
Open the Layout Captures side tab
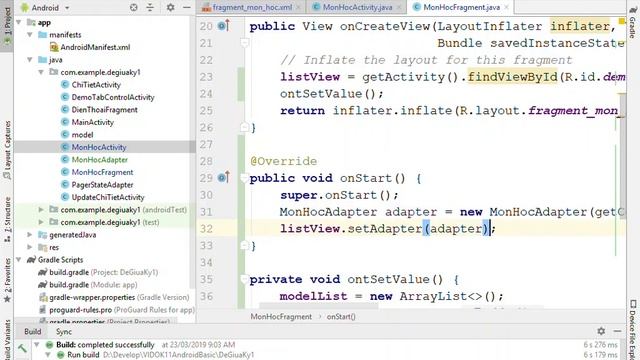[7, 150]
